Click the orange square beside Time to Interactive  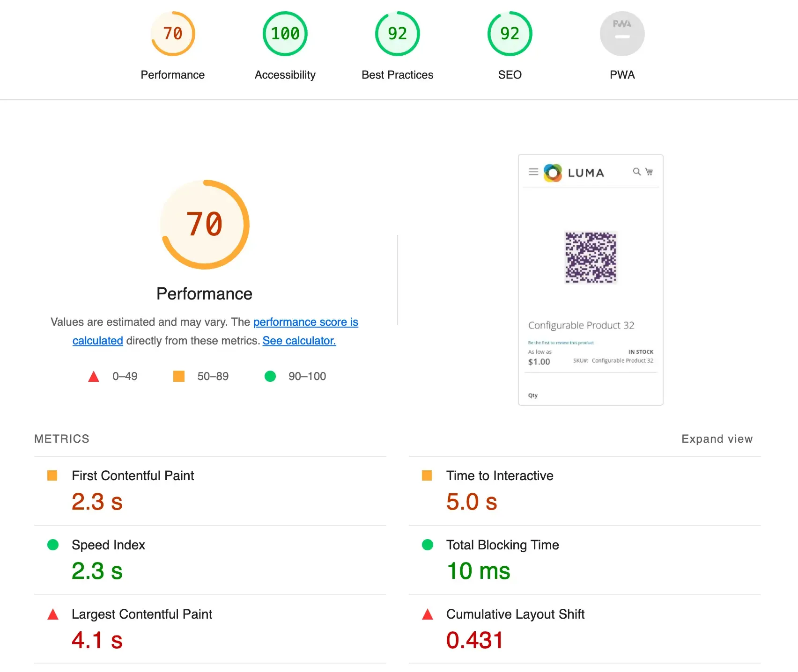tap(427, 475)
